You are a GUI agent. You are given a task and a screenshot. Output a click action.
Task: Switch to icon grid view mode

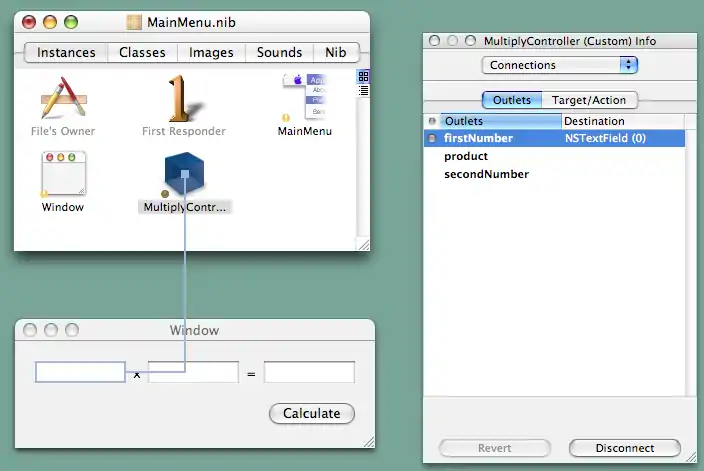pyautogui.click(x=363, y=76)
